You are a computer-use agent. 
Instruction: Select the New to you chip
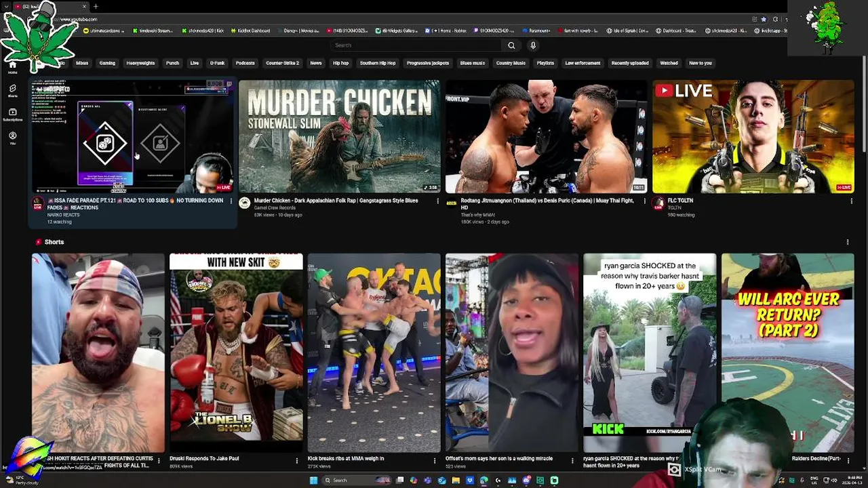click(x=701, y=63)
